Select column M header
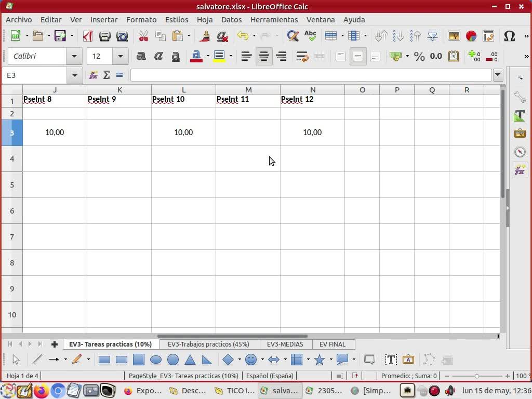532x399 pixels. 248,89
